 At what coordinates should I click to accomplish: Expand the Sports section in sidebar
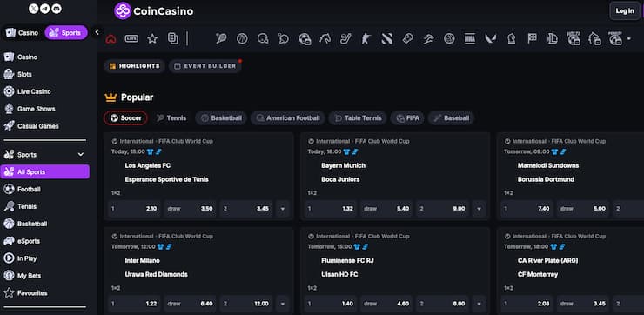coord(44,155)
